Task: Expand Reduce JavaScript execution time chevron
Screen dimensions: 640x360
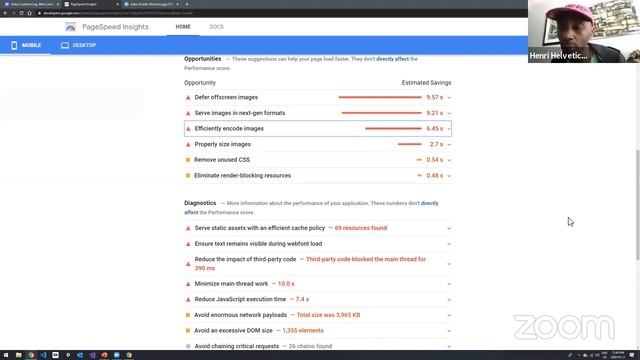Action: coord(449,299)
